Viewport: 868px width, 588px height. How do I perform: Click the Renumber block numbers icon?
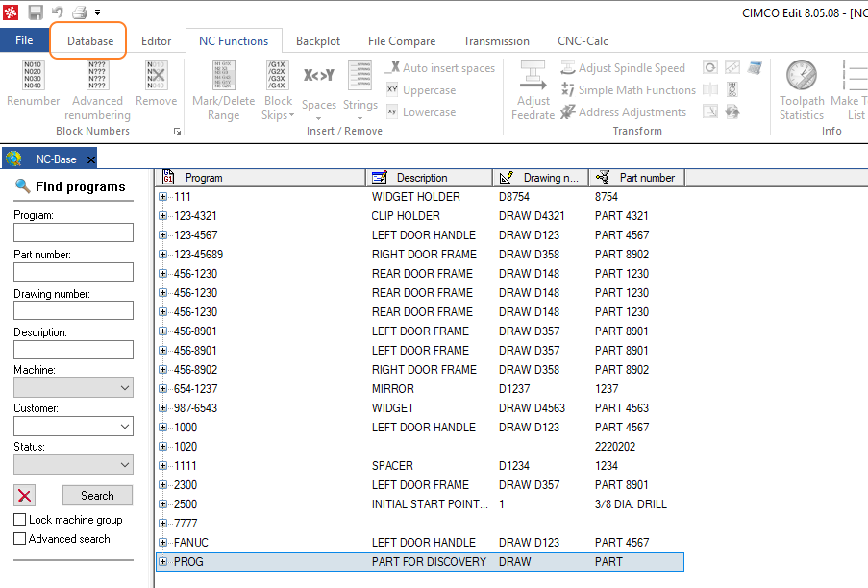click(x=33, y=75)
